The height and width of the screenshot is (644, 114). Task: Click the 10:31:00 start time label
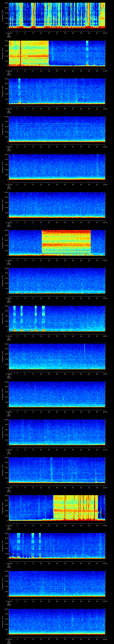click(9, 109)
